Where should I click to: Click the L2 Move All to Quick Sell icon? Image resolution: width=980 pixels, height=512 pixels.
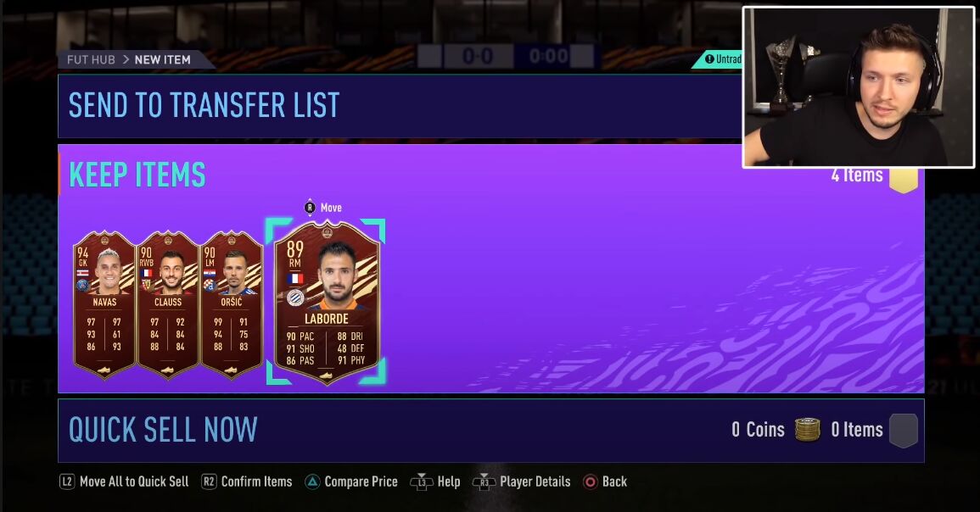pyautogui.click(x=67, y=481)
